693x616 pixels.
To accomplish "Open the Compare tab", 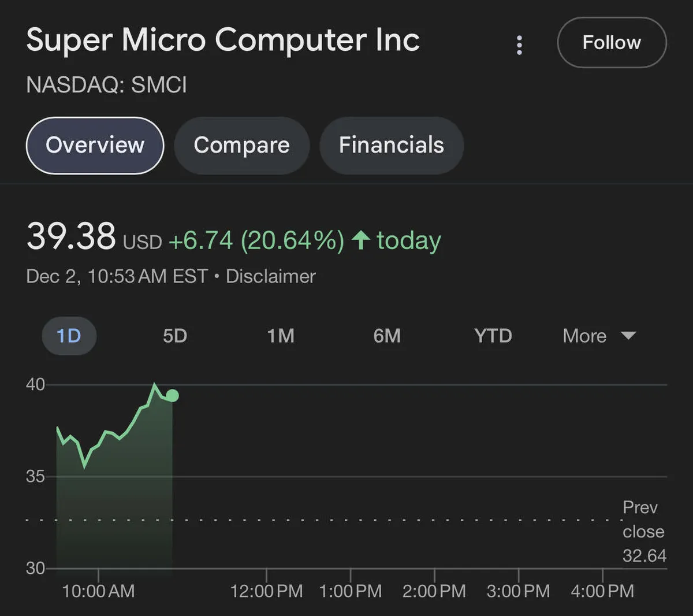I will (241, 145).
